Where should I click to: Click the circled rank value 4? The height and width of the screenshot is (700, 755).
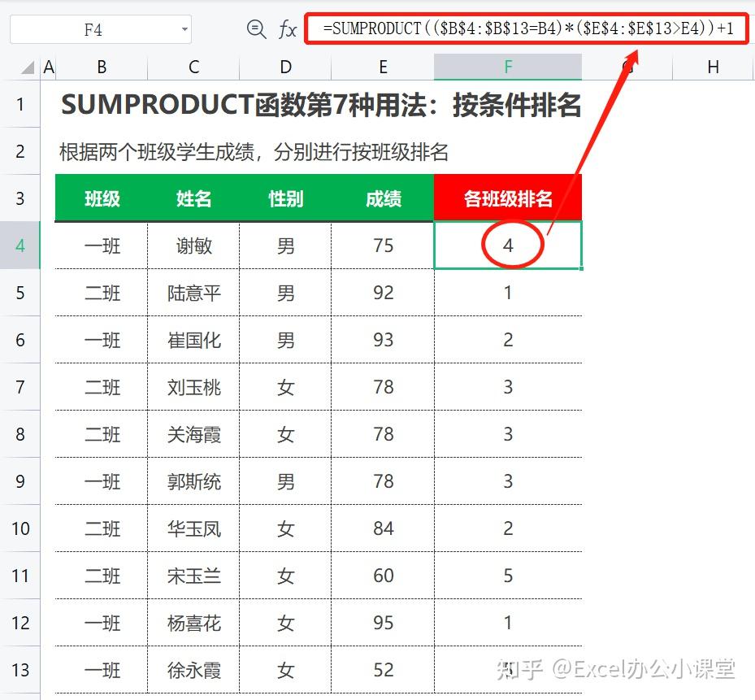click(507, 245)
